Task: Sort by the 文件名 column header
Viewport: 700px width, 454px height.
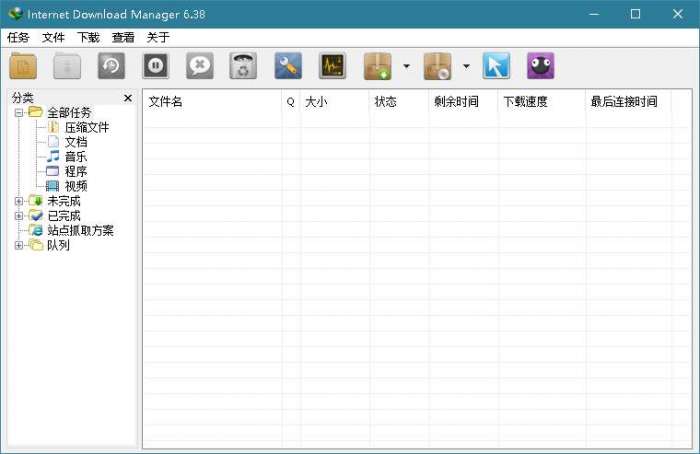Action: [x=212, y=102]
